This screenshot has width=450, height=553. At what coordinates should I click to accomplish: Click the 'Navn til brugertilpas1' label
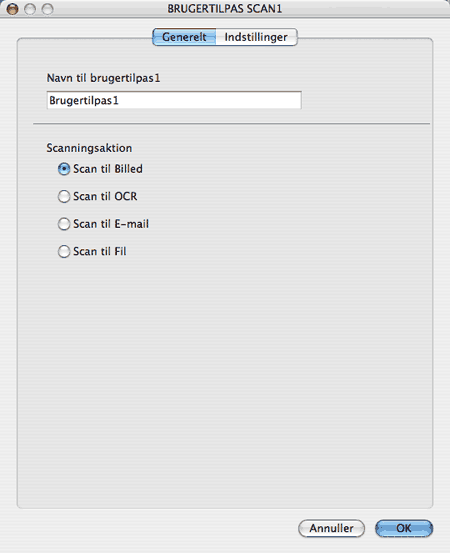pos(103,78)
